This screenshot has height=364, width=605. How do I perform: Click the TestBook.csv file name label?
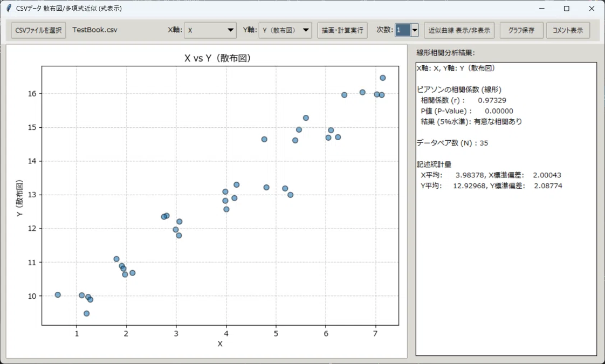pos(94,30)
